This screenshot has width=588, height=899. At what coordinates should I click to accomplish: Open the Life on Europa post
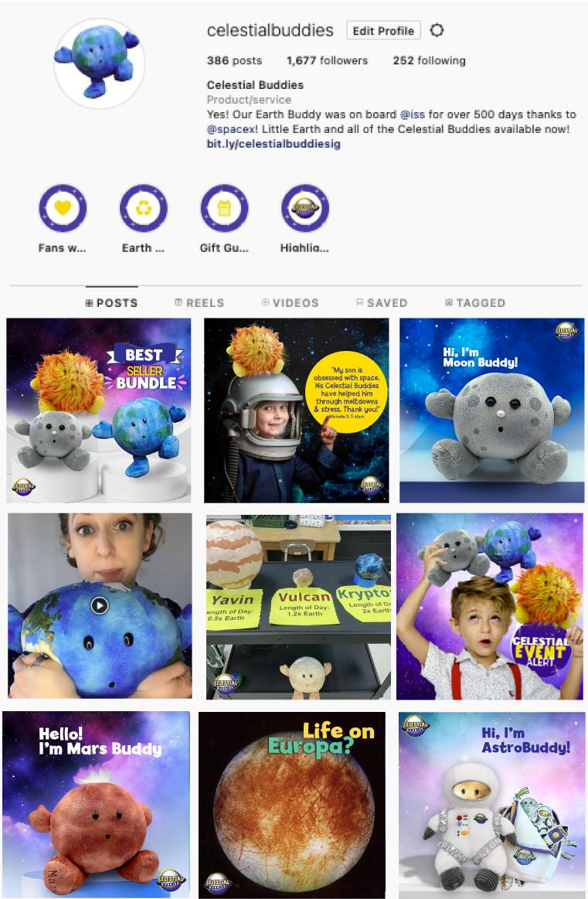point(292,805)
